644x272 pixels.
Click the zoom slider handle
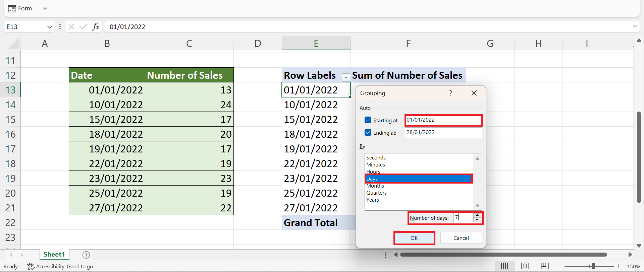(593, 266)
